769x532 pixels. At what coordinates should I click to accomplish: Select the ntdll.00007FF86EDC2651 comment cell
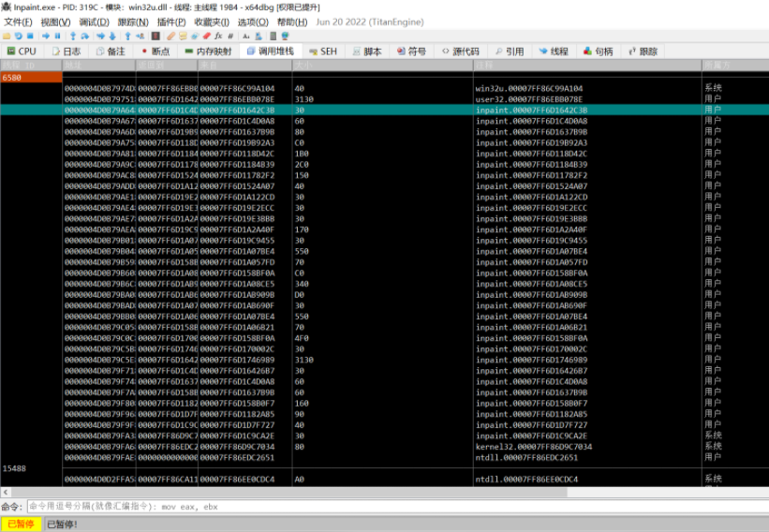pyautogui.click(x=587, y=457)
